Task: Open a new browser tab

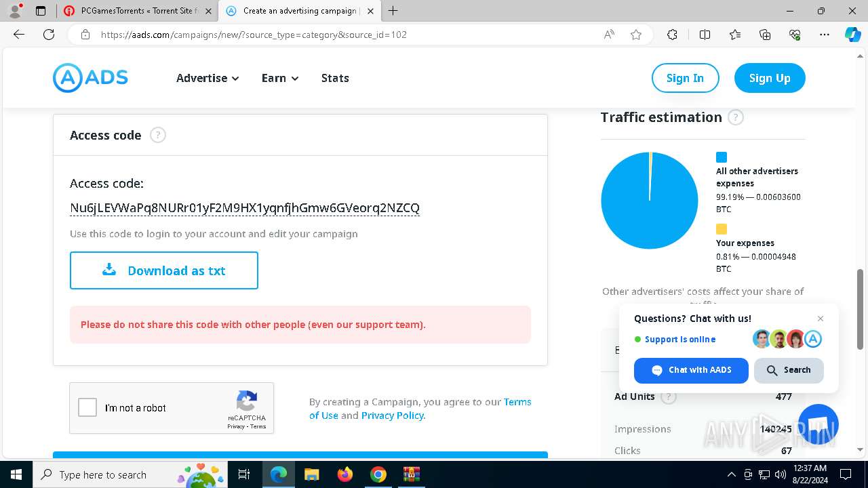Action: 393,11
